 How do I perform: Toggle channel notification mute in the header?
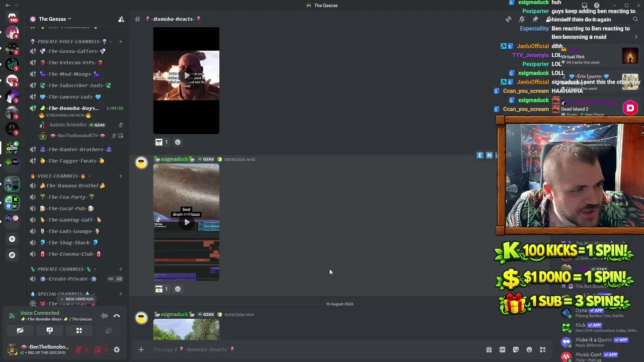pos(522,19)
